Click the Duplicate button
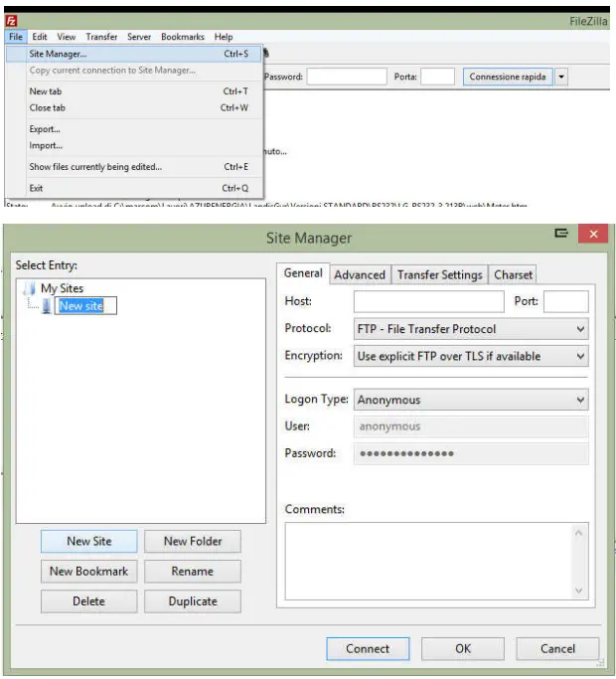This screenshot has height=679, width=616. coord(193,601)
